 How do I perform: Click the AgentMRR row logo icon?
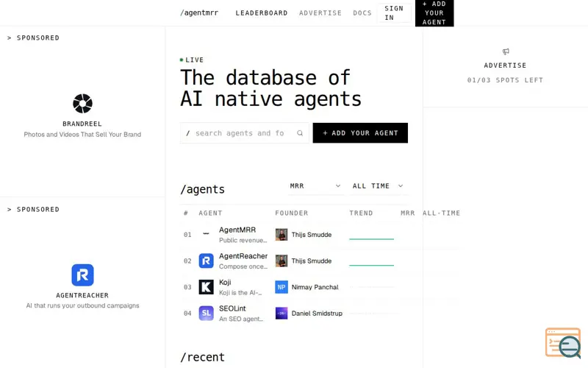[206, 233]
